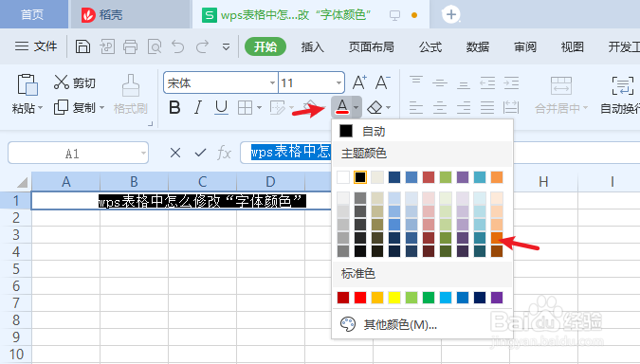
Task: Toggle underline formatting
Action: [221, 108]
